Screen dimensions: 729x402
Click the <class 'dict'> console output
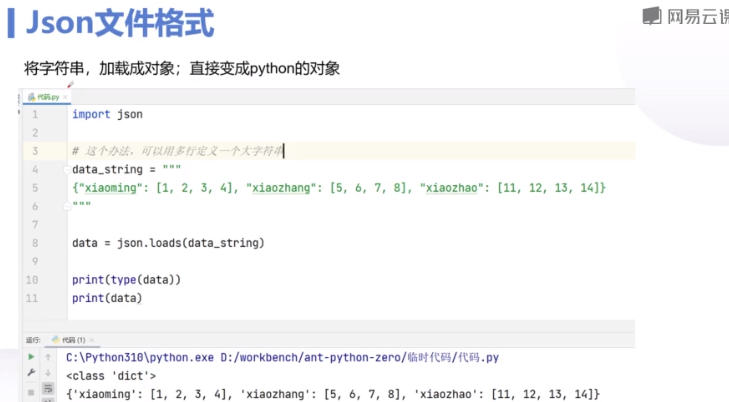tap(111, 376)
